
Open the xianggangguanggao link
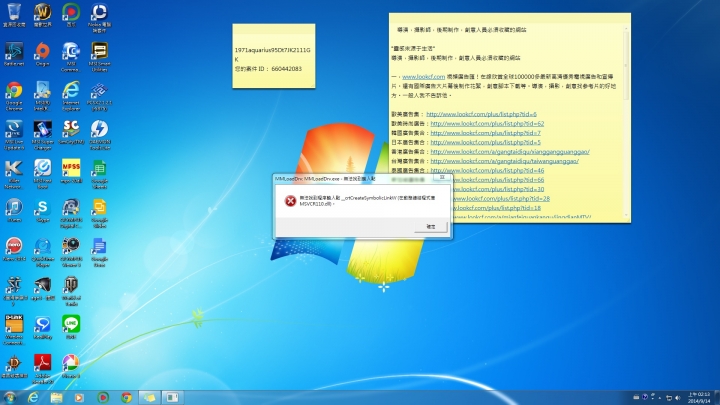[x=510, y=152]
